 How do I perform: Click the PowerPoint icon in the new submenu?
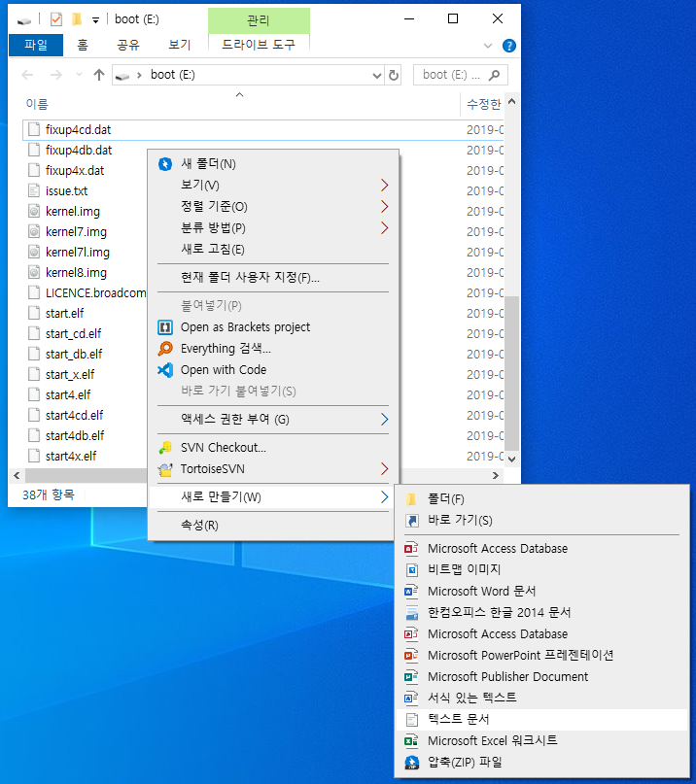click(411, 655)
